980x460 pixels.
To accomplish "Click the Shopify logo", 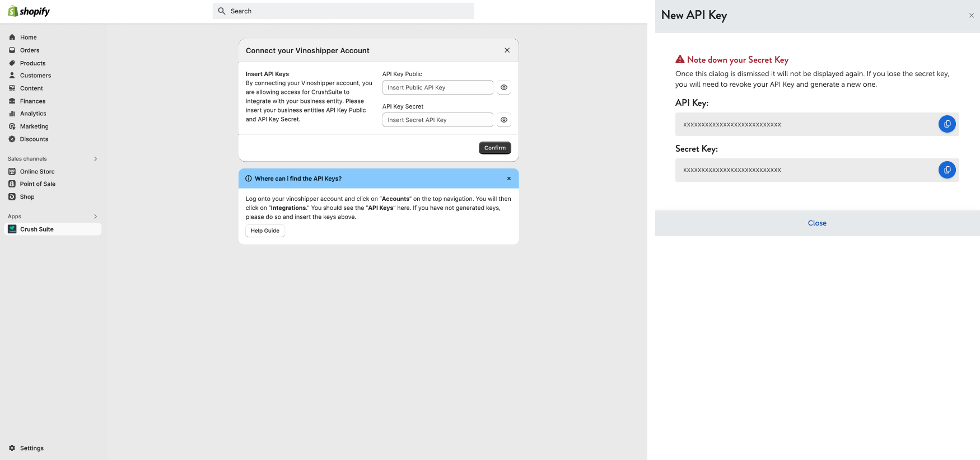I will point(29,11).
